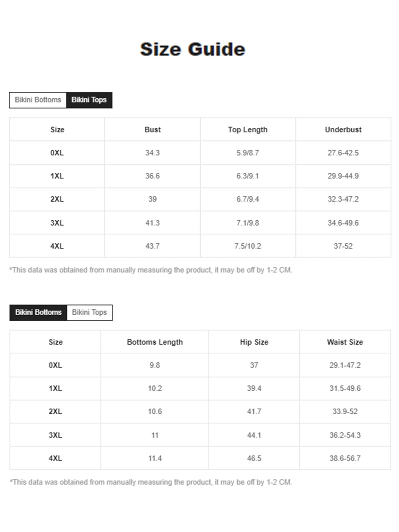Select the 44.1 hip size value
The image size is (399, 532).
254,435
